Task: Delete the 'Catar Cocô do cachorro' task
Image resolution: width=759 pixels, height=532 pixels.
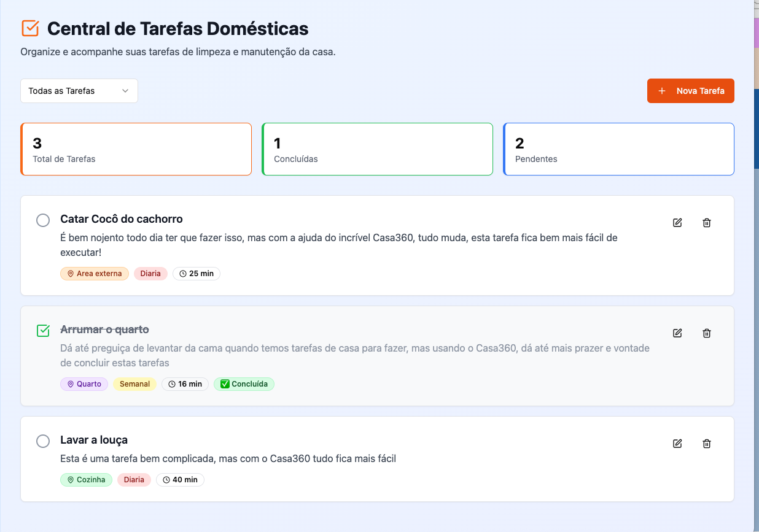Action: click(707, 223)
